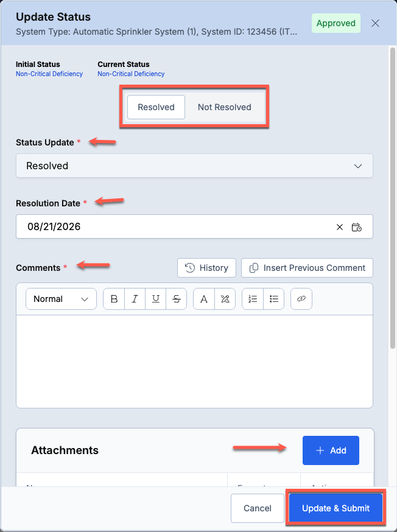Insert a bulleted list
The height and width of the screenshot is (532, 397).
click(x=274, y=299)
